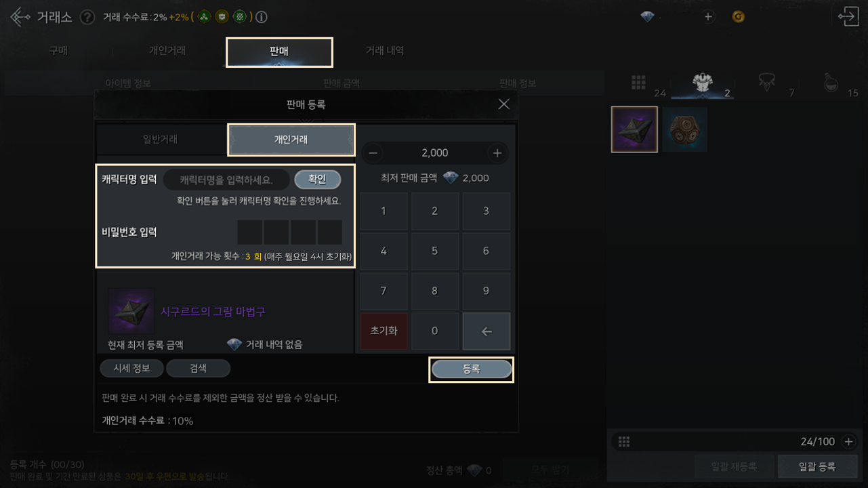Click the character name input field
The height and width of the screenshot is (488, 868).
226,180
